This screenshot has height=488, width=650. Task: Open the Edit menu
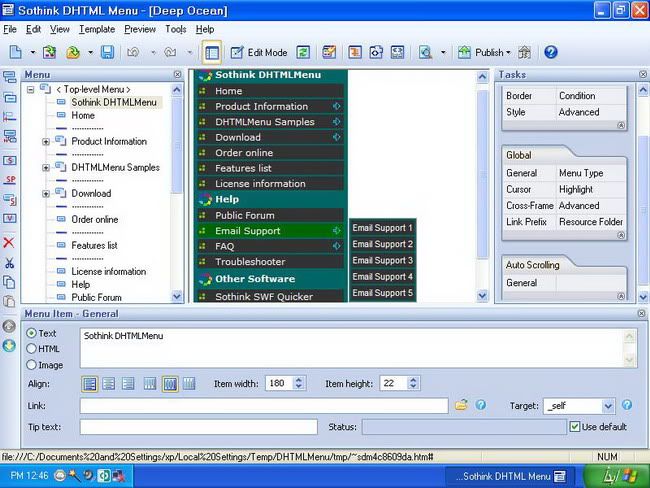click(x=33, y=29)
